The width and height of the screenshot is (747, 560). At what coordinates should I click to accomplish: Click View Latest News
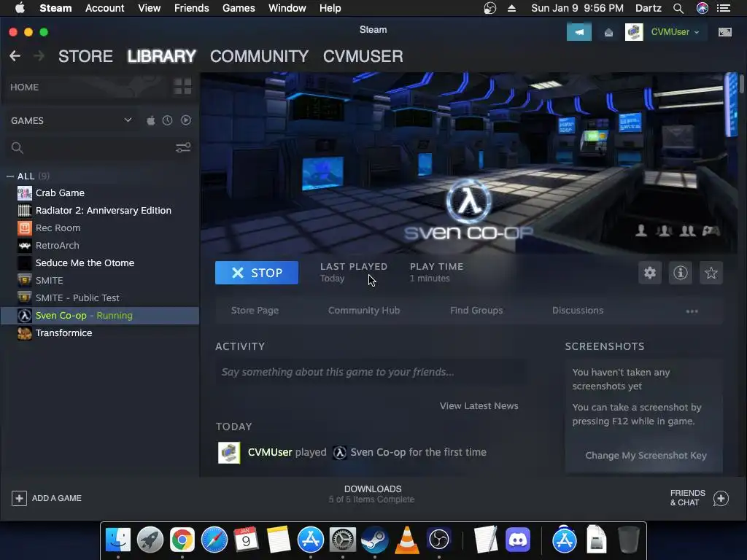coord(479,405)
